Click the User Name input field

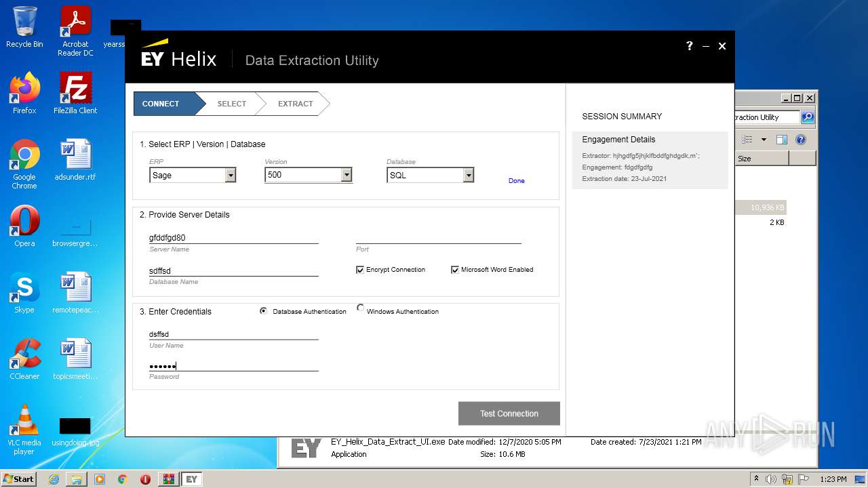(234, 334)
